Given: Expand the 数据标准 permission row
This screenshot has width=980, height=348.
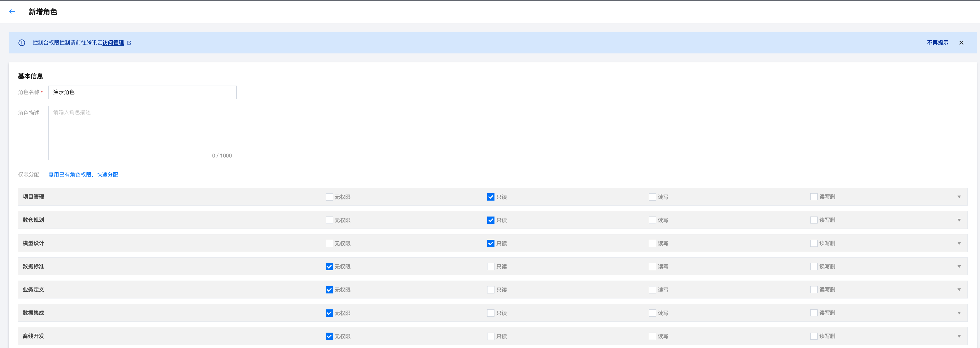Looking at the screenshot, I should coord(959,267).
